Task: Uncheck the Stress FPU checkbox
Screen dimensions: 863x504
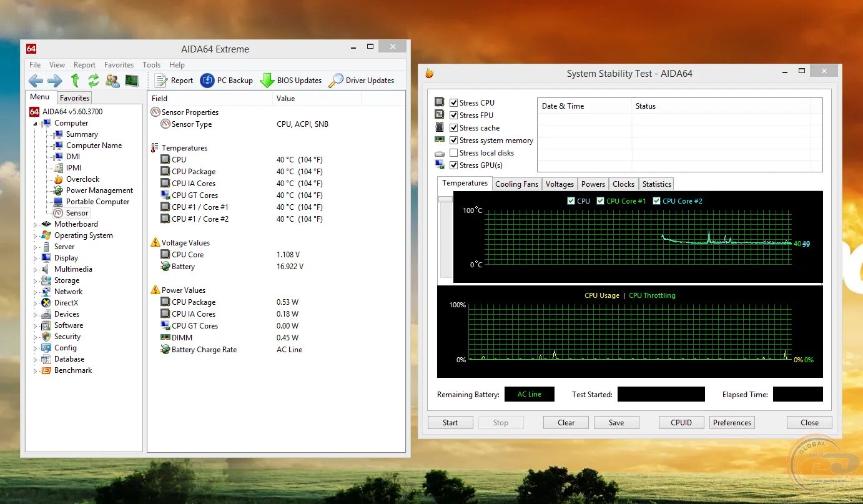Action: (x=454, y=116)
